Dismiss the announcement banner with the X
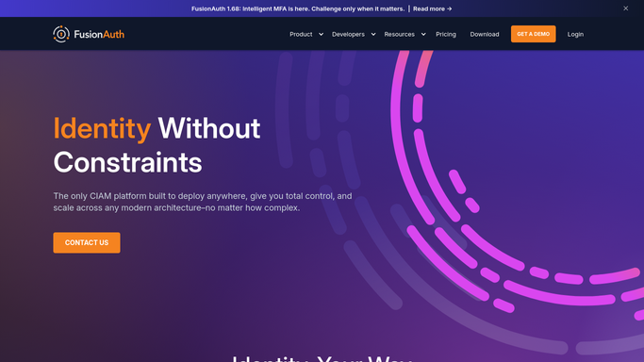Screen dimensions: 644x362 click(625, 8)
